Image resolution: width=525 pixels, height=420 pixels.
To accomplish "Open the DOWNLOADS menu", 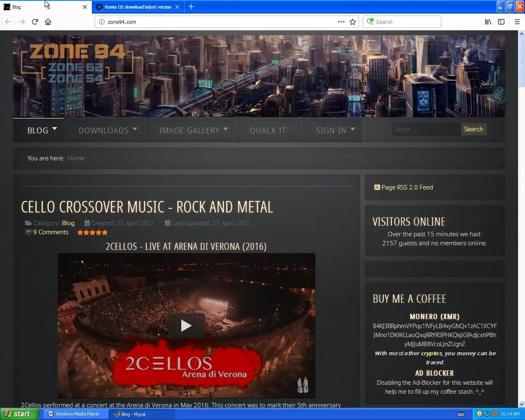I will point(103,130).
